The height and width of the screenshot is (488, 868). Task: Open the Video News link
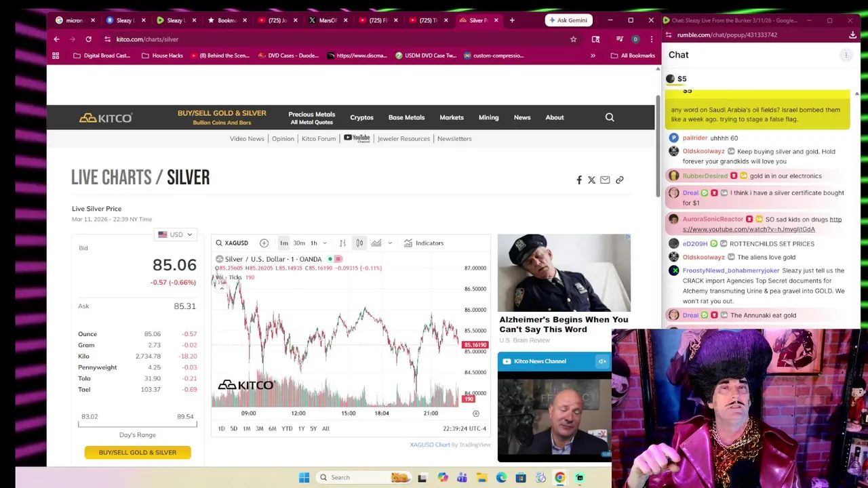click(x=247, y=138)
